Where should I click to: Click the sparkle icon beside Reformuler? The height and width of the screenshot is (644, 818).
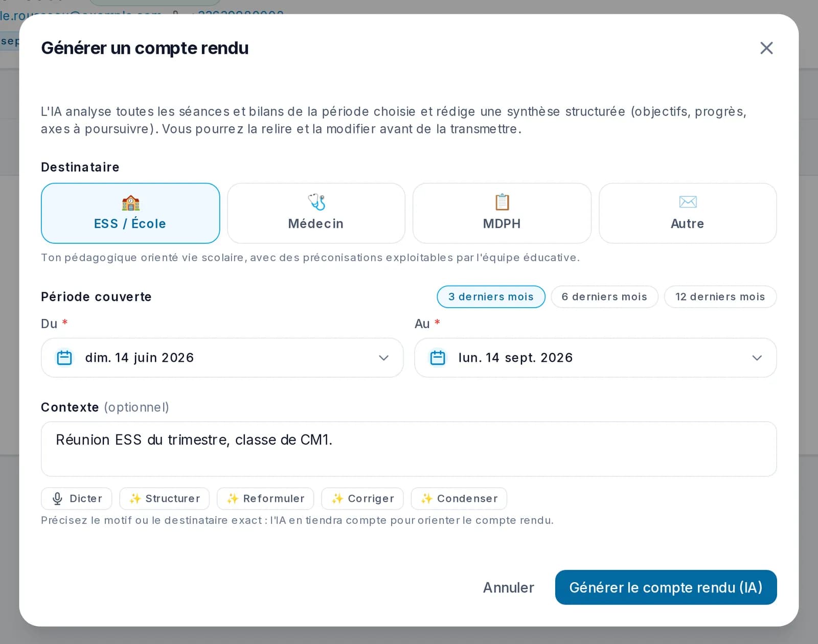(233, 498)
